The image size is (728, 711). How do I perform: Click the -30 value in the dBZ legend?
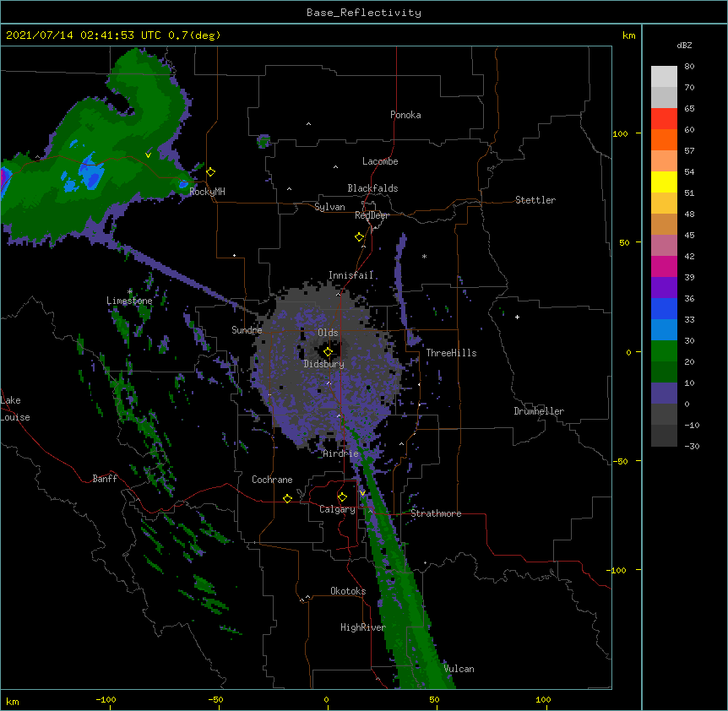692,446
